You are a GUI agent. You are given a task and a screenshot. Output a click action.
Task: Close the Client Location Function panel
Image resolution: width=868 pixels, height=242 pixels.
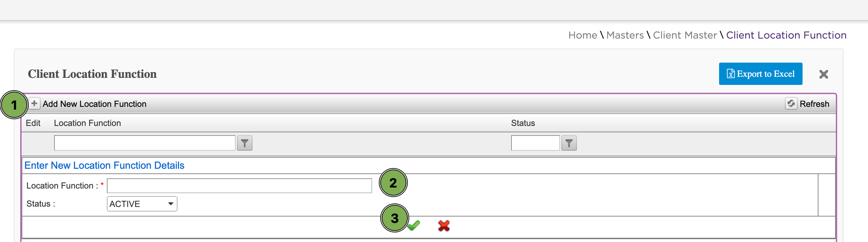pyautogui.click(x=823, y=74)
